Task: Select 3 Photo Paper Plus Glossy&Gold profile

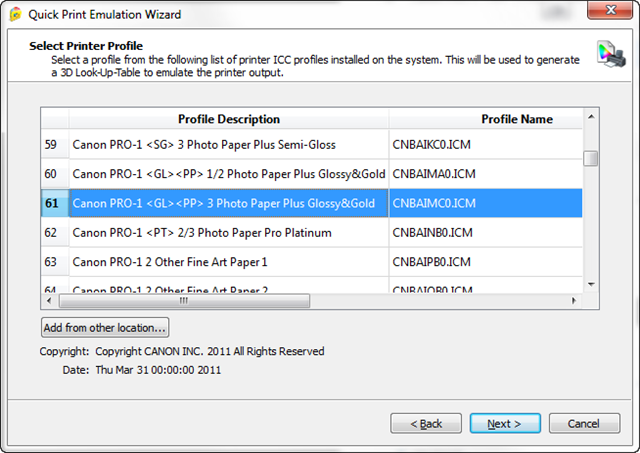Action: tap(229, 203)
